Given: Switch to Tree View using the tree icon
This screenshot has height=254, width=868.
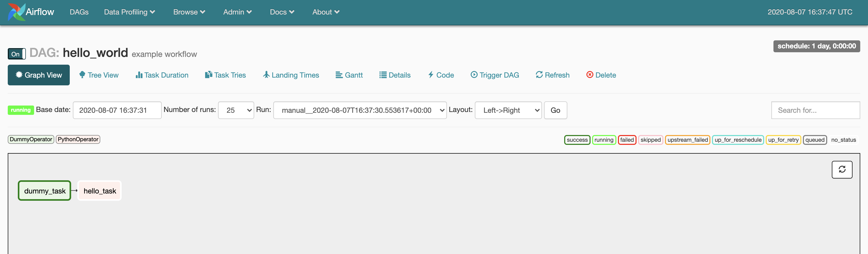Looking at the screenshot, I should point(82,74).
